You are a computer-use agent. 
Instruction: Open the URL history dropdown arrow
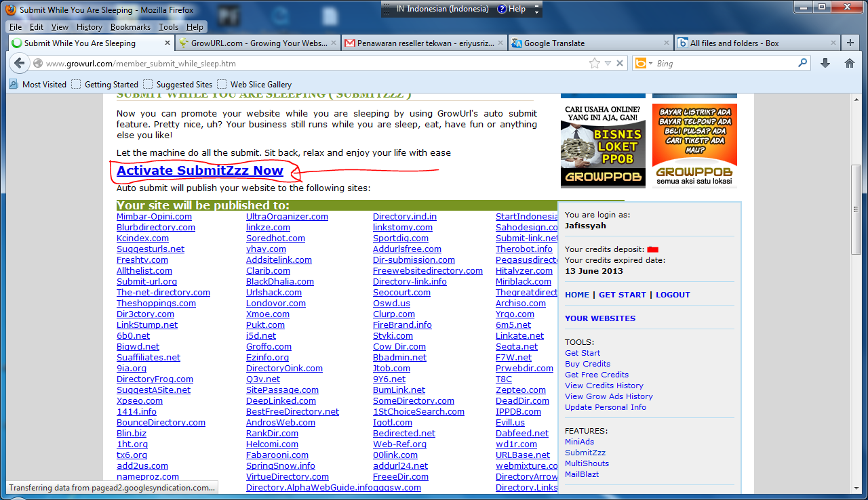point(608,63)
